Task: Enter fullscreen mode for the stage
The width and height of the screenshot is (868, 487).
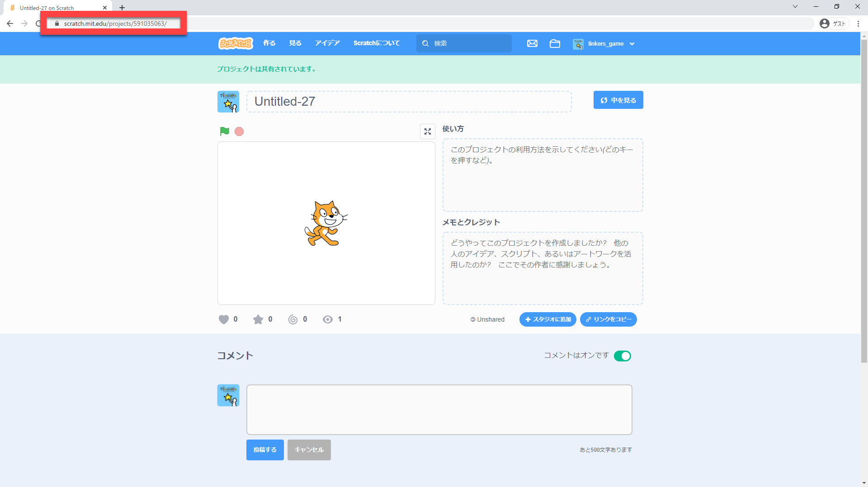Action: [427, 131]
